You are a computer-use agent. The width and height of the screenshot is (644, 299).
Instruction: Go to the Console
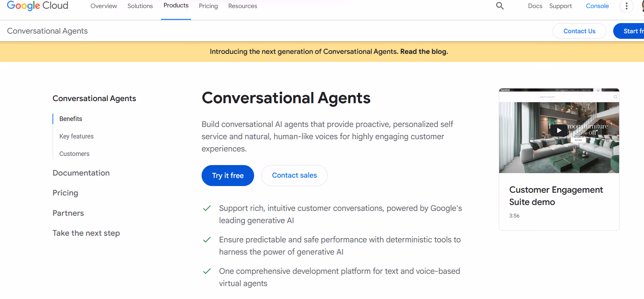[597, 6]
